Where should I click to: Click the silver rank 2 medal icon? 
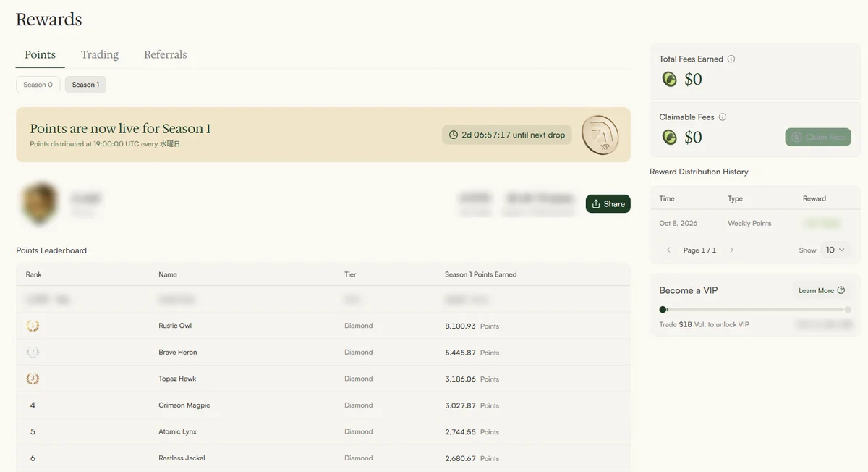pyautogui.click(x=33, y=353)
